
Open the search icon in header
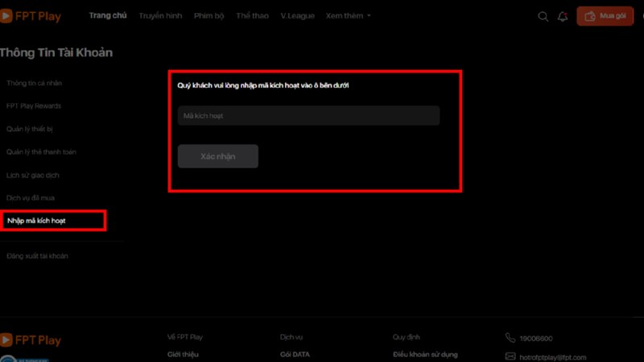tap(543, 16)
